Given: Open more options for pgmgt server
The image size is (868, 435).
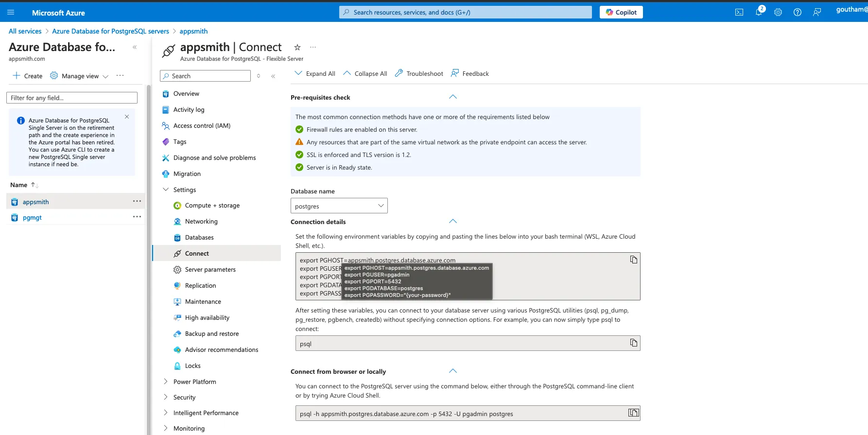Looking at the screenshot, I should tap(137, 217).
